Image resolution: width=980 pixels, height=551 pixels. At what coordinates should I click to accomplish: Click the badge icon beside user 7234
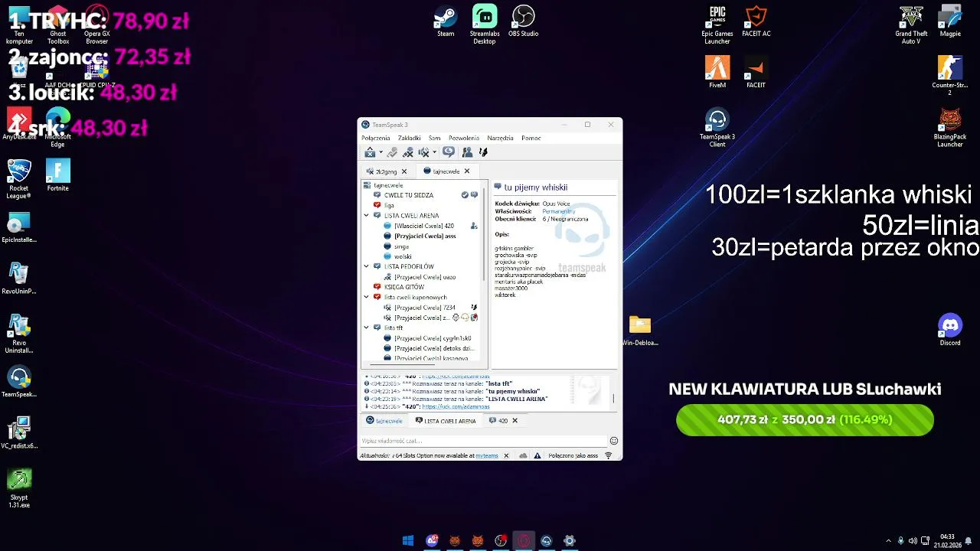point(474,308)
